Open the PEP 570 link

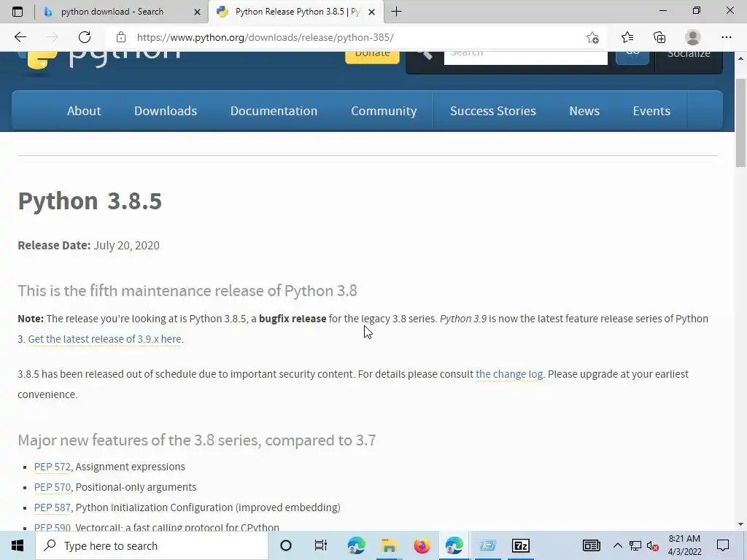(52, 487)
